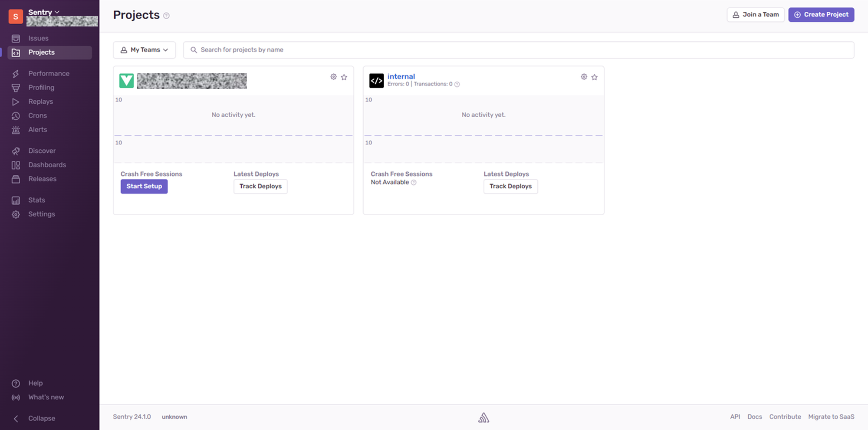Click the Issues sidebar icon

16,39
